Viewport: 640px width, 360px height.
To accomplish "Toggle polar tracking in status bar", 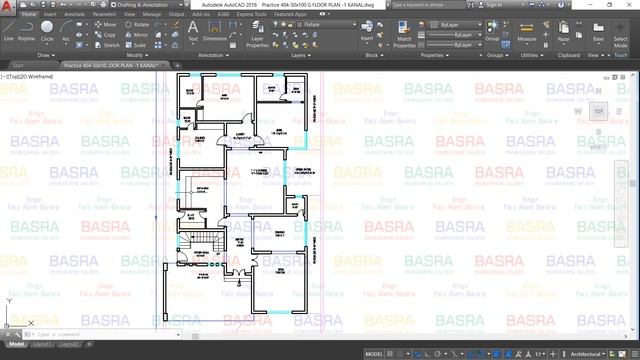I will pyautogui.click(x=438, y=354).
